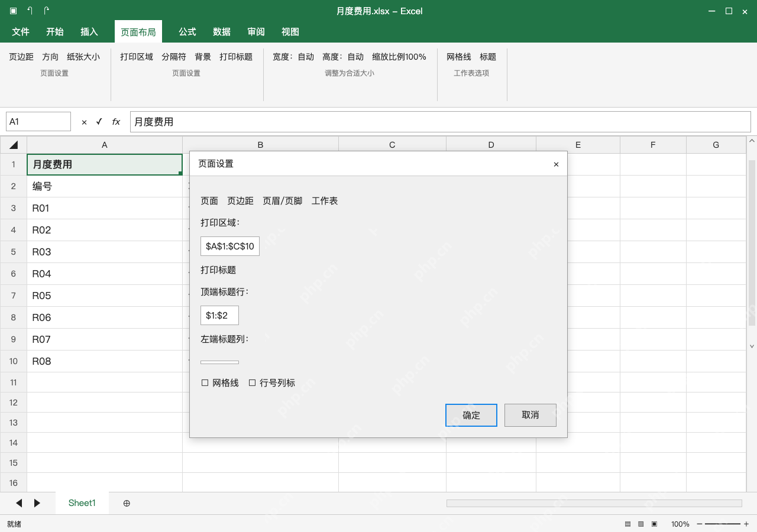
Task: Enable the 行号列标 checkbox
Action: pyautogui.click(x=253, y=383)
